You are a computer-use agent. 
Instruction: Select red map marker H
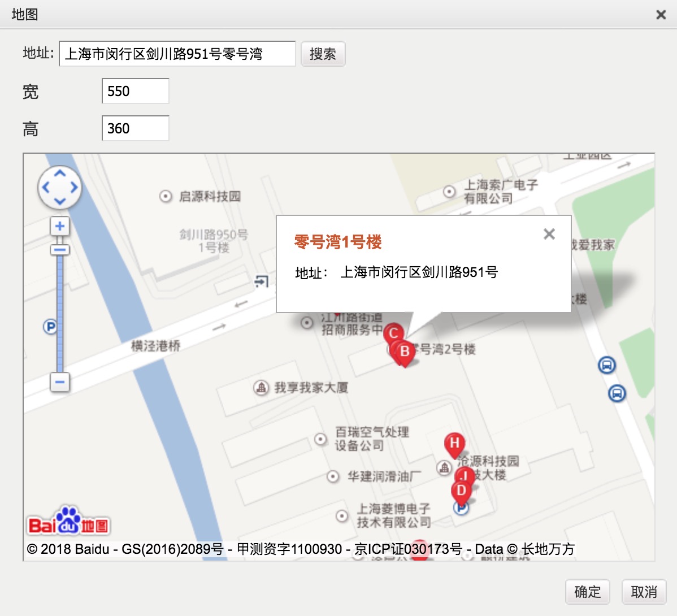coord(454,444)
